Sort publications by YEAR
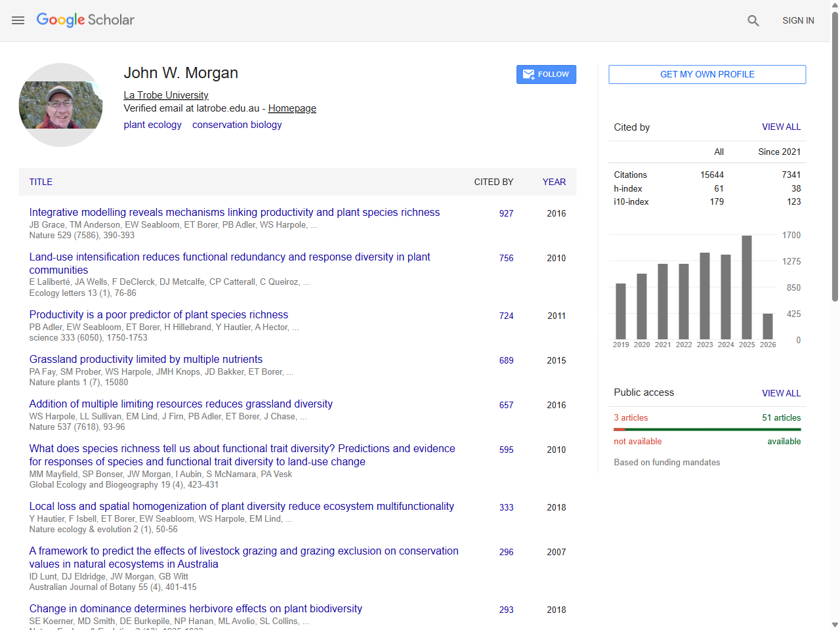840x630 pixels. (553, 182)
